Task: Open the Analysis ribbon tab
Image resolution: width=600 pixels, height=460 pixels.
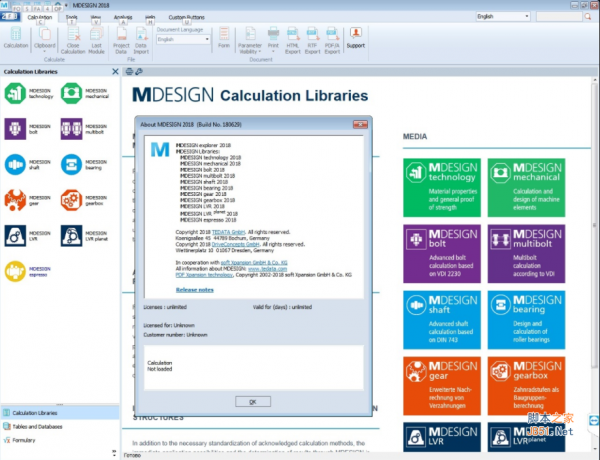Action: pyautogui.click(x=125, y=17)
